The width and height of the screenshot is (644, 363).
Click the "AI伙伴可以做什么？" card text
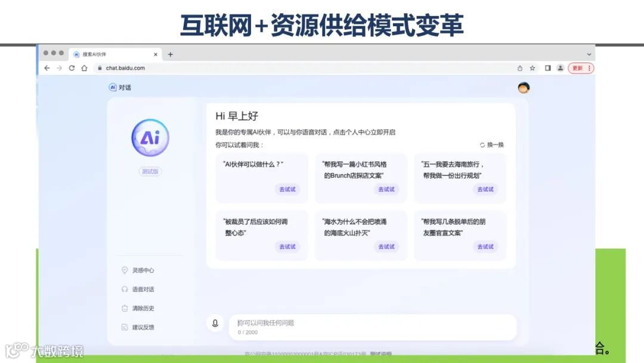[x=253, y=164]
